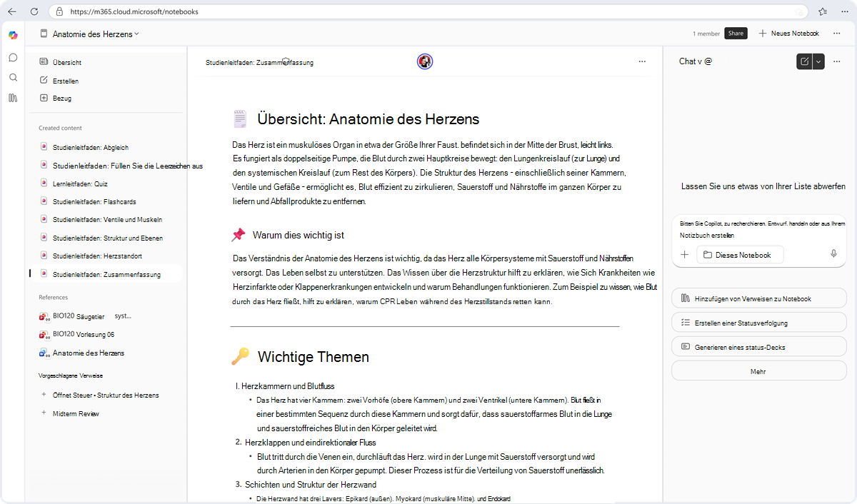This screenshot has width=857, height=504.
Task: Open the document more options ellipsis
Action: [x=642, y=62]
